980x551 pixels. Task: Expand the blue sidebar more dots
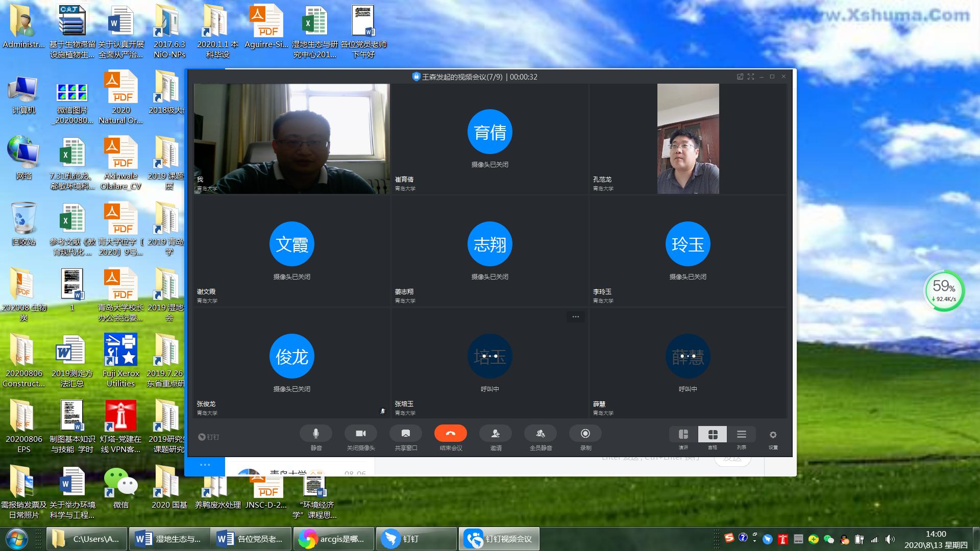click(205, 465)
